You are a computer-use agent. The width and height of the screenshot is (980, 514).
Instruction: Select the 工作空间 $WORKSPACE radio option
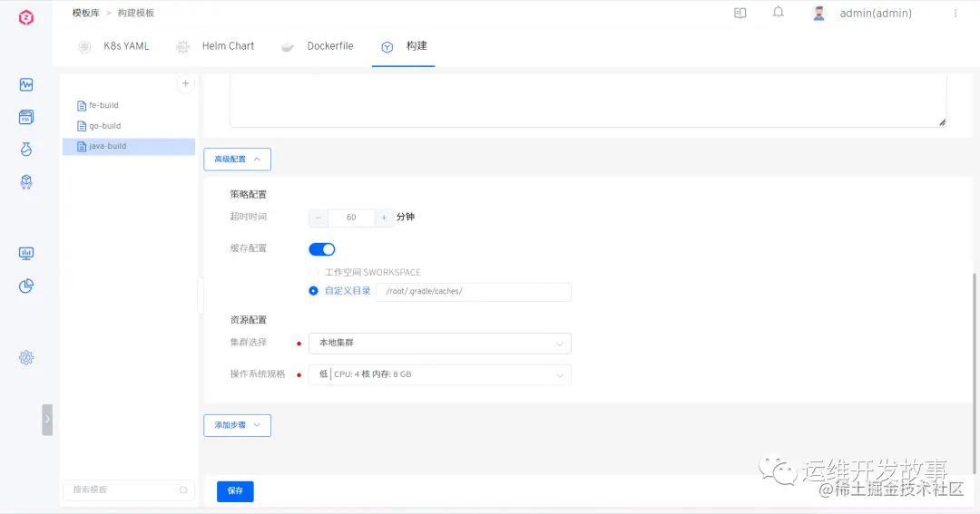click(x=313, y=272)
